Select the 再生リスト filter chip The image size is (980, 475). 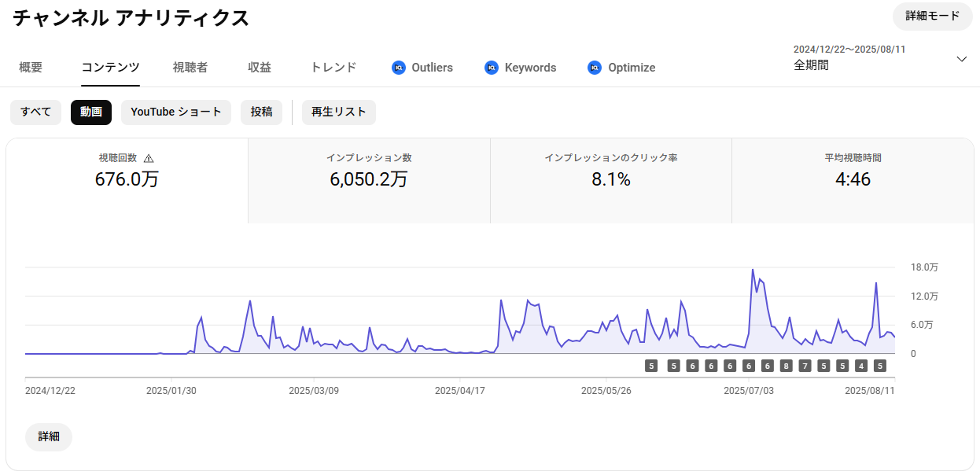pyautogui.click(x=339, y=112)
